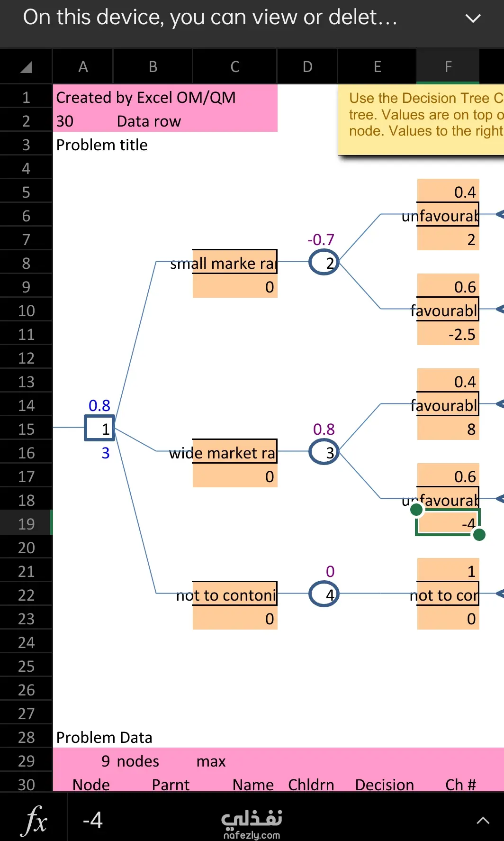Select the '9 nodes' cell
Viewport: 504px width, 841px height.
tap(130, 761)
